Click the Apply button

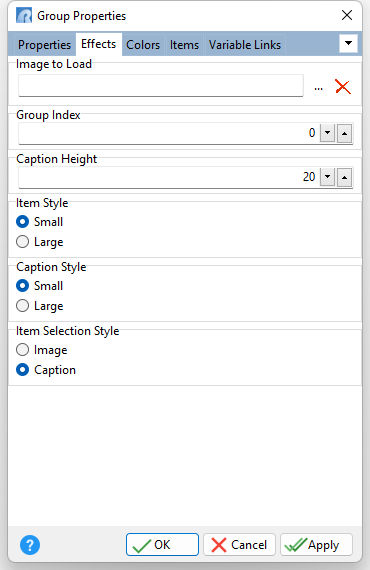317,545
